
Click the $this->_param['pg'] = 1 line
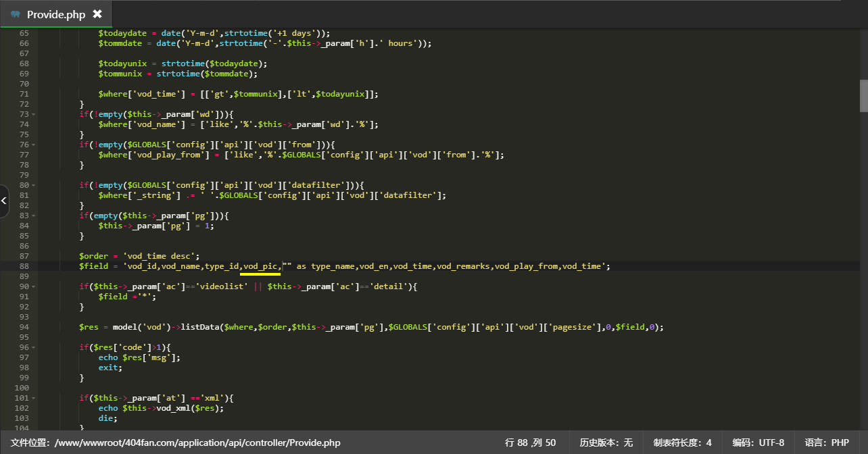(156, 226)
